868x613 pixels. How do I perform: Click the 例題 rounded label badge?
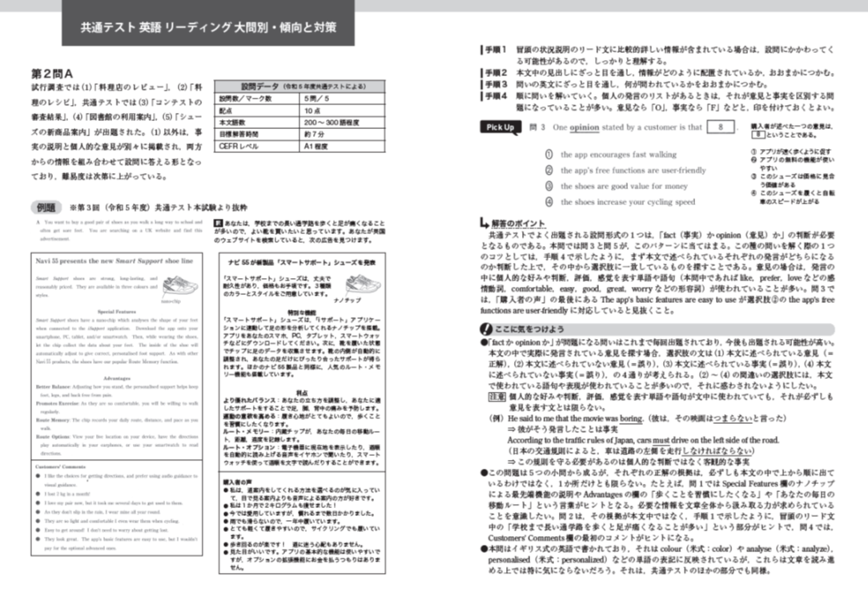pyautogui.click(x=46, y=207)
